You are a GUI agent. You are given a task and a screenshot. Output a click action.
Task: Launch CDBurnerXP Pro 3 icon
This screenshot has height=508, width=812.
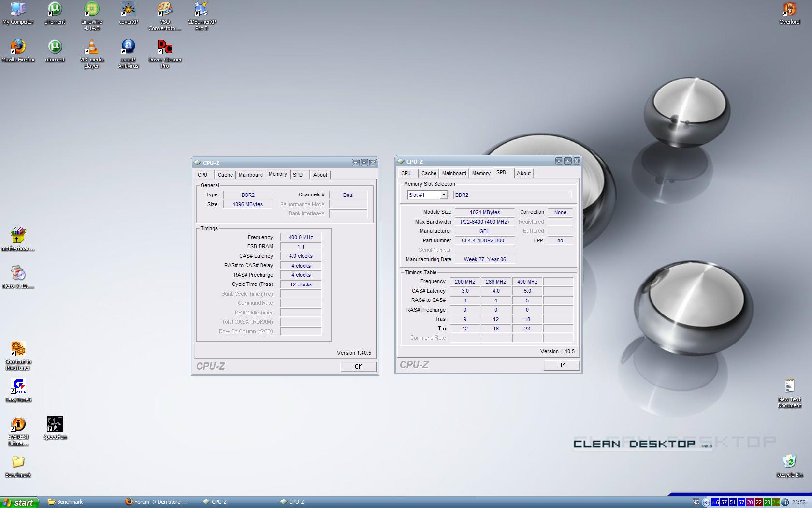click(202, 16)
